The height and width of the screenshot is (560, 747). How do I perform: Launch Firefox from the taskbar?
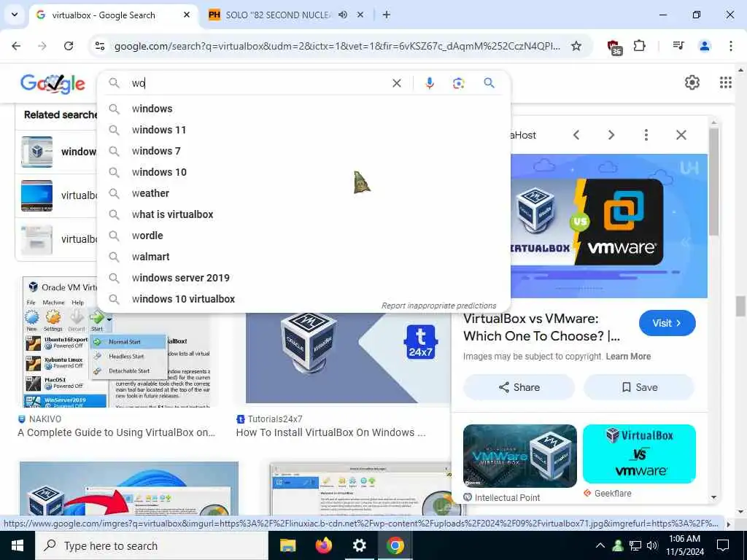(x=323, y=545)
